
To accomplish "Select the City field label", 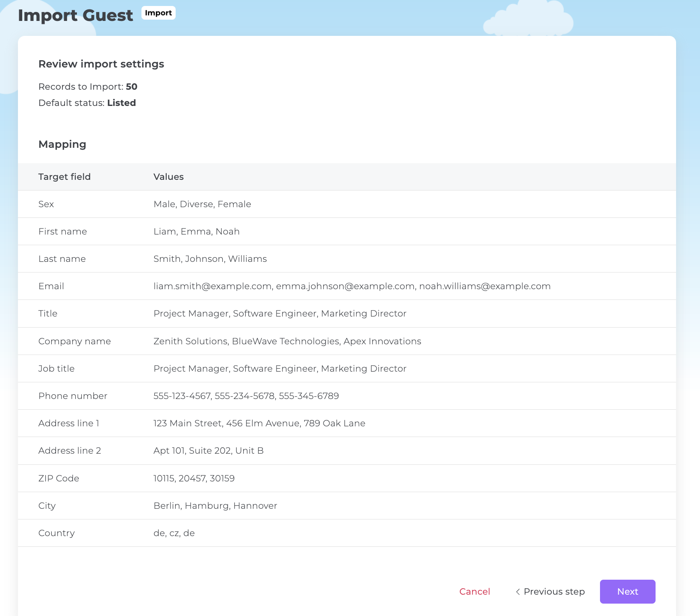I will click(x=47, y=506).
